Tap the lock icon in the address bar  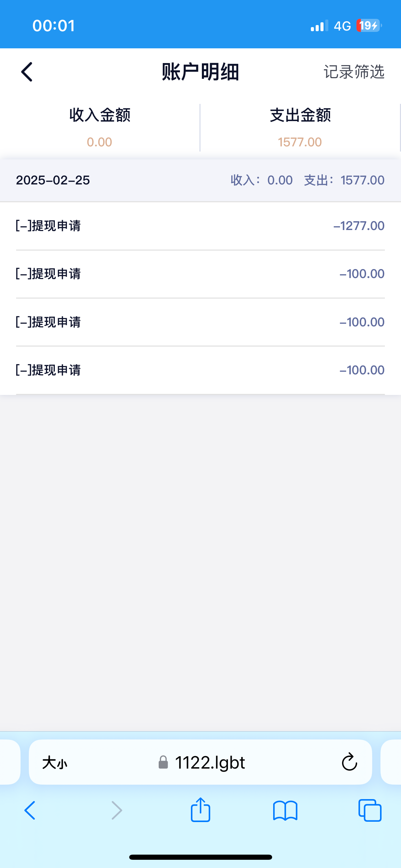click(x=163, y=762)
